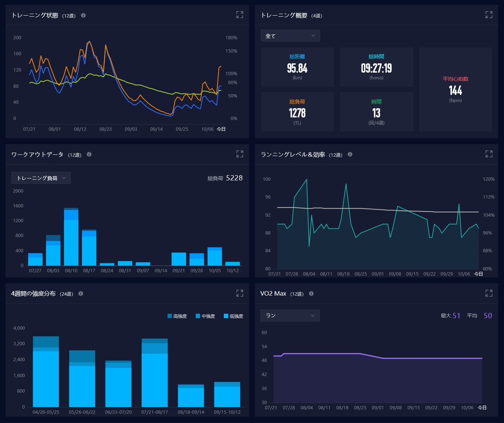The height and width of the screenshot is (423, 504).
Task: Select the 時間 13 回/4週 card
Action: (376, 112)
